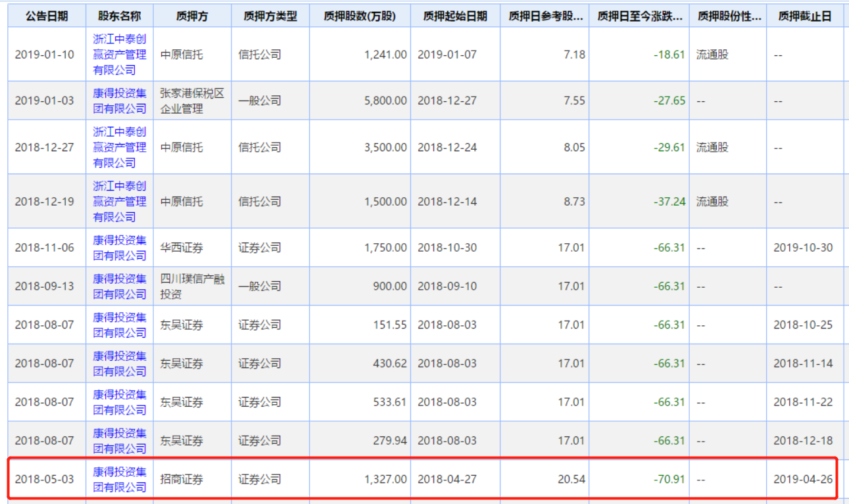Open 康得投资集团 link in the 2018-09-13 row
849x504 pixels.
point(120,286)
